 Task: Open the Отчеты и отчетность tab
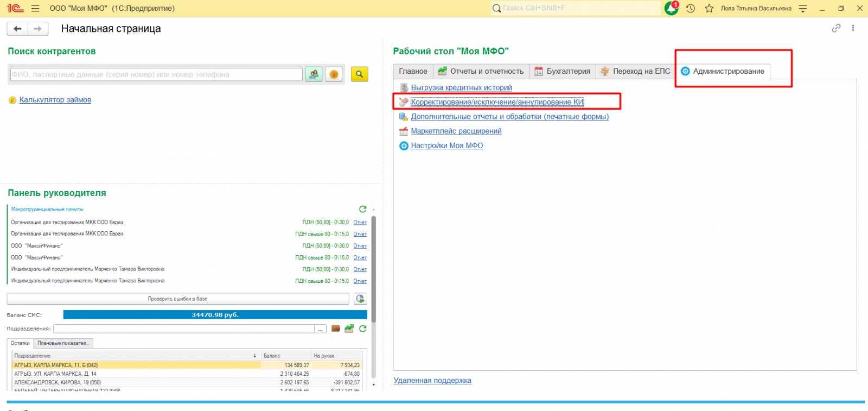[481, 71]
